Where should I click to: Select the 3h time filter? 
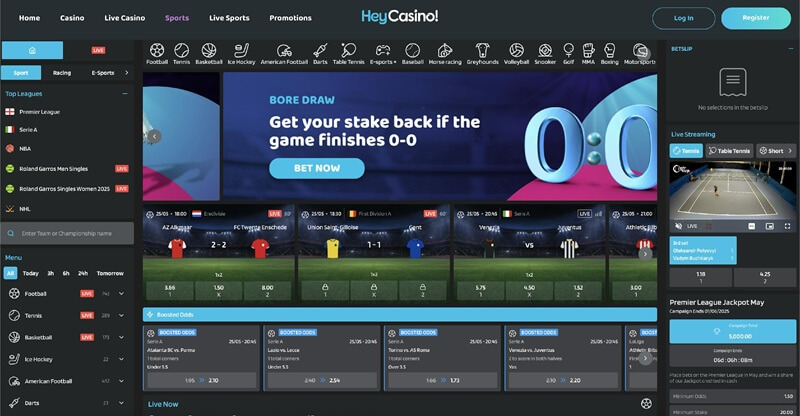click(50, 273)
